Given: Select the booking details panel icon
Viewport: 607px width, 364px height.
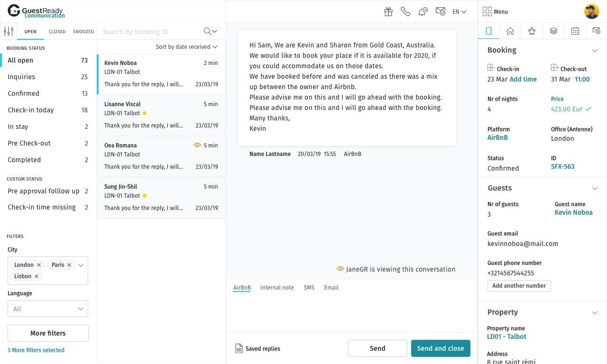Looking at the screenshot, I should pos(489,31).
